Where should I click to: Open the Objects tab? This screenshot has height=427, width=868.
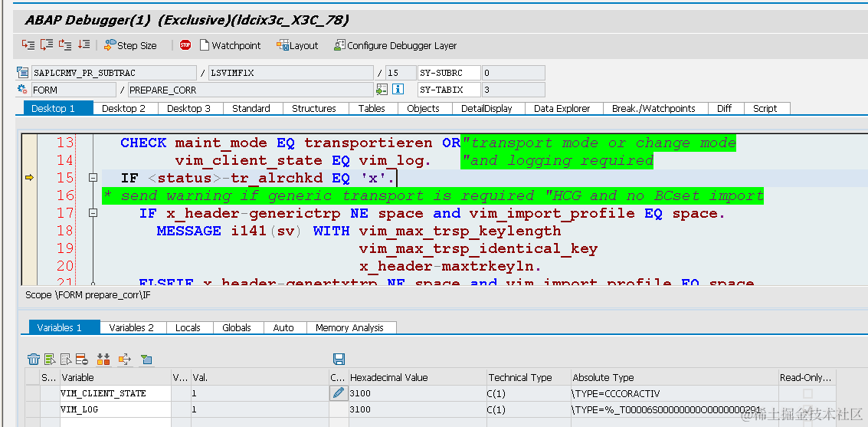[423, 109]
